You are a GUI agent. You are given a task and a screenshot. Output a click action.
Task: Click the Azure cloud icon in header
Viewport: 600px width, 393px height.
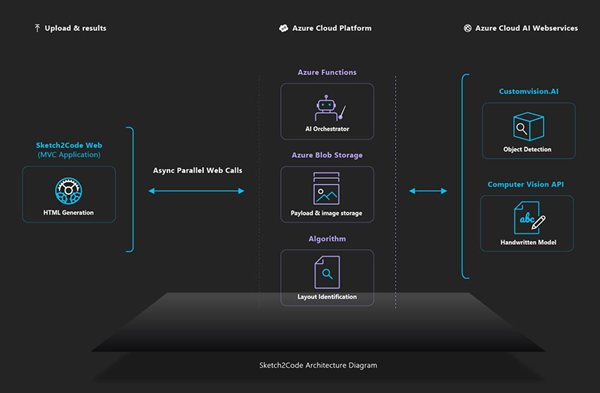[283, 28]
